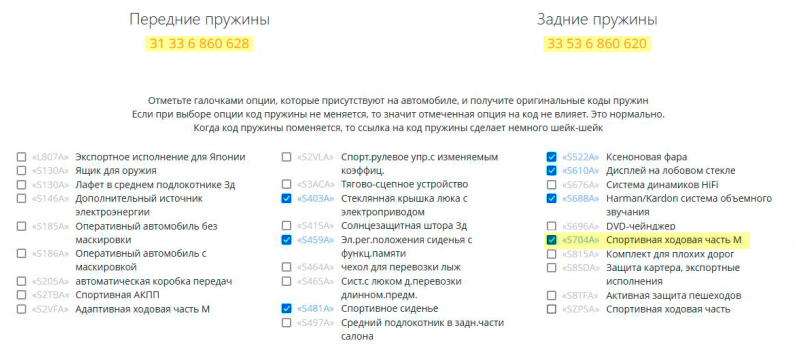Uncheck the «S704A» Спортивная ходовая часть М option
Screen dimensions: 800x360
click(x=552, y=240)
